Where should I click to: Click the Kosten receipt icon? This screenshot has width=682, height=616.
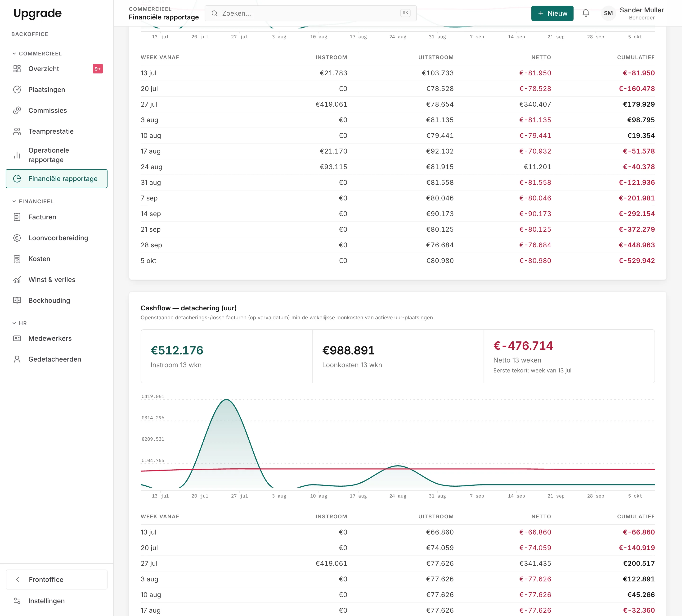[17, 259]
